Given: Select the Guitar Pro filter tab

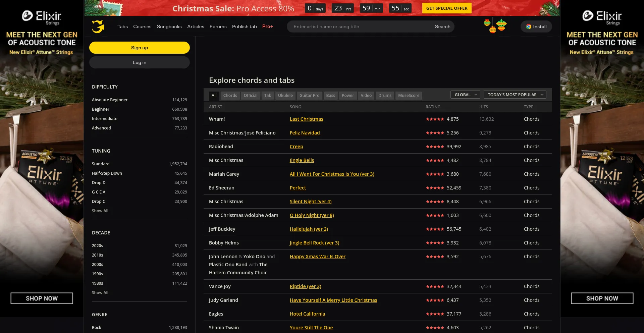Looking at the screenshot, I should (x=309, y=96).
